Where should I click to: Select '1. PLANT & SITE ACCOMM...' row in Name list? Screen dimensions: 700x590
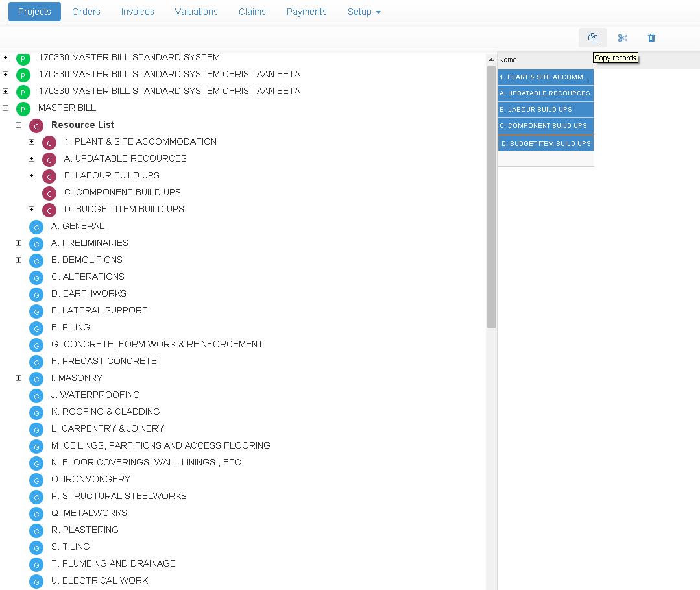[x=546, y=77]
